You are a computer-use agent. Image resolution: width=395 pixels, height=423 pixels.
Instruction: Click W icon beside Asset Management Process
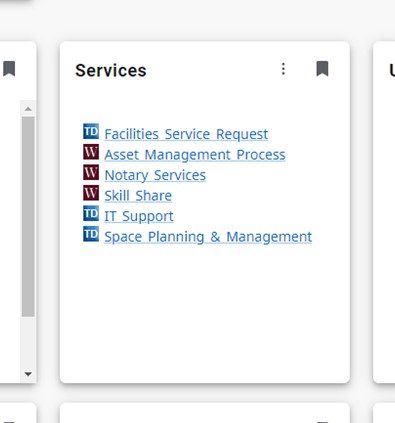click(x=91, y=152)
